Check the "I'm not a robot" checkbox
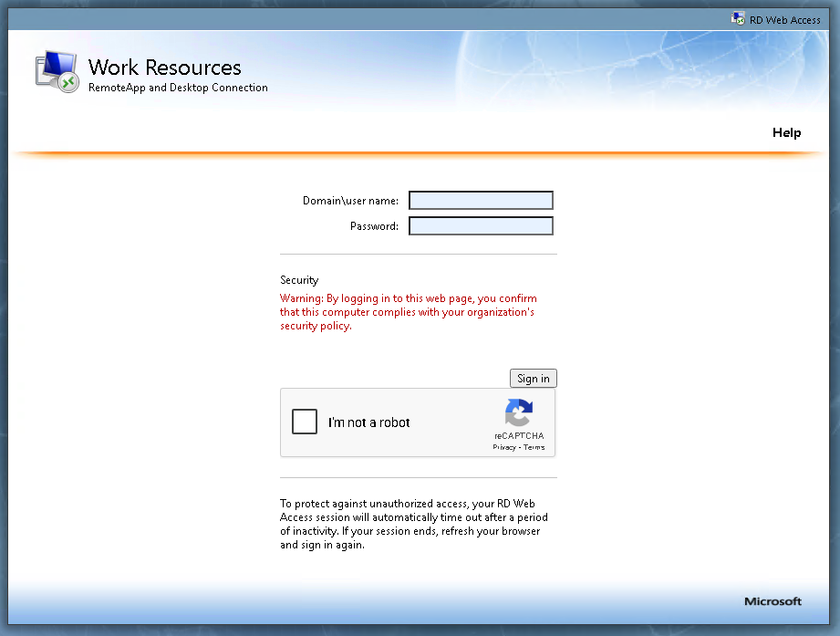 [x=305, y=422]
